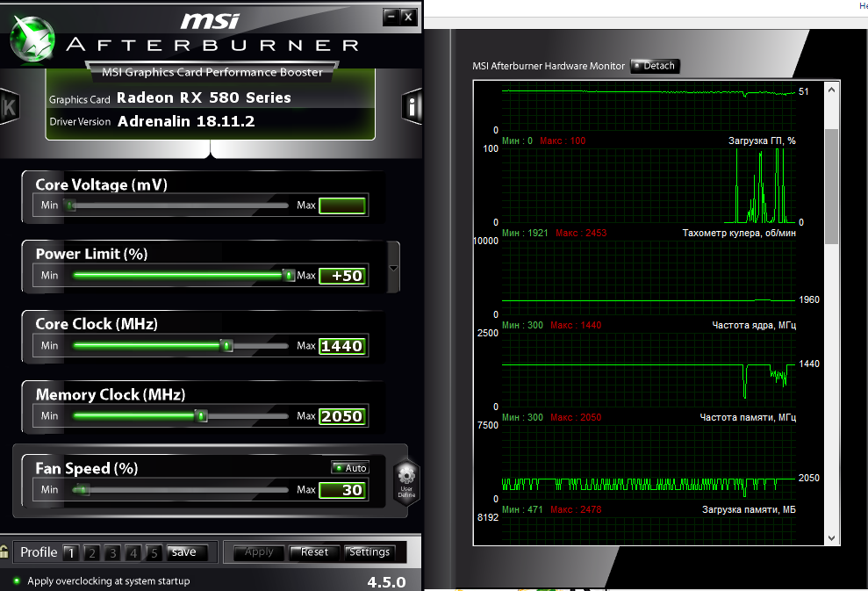The image size is (868, 591).
Task: Select profile slot 3
Action: (x=112, y=552)
